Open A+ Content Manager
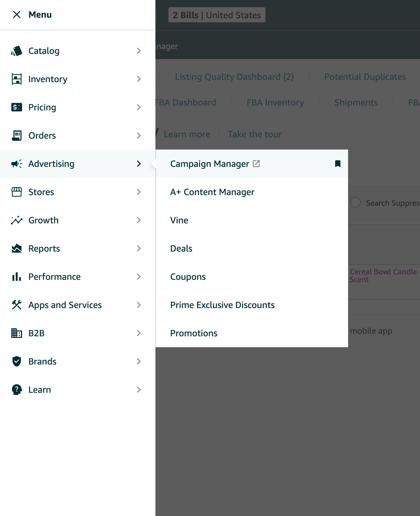 click(x=212, y=192)
